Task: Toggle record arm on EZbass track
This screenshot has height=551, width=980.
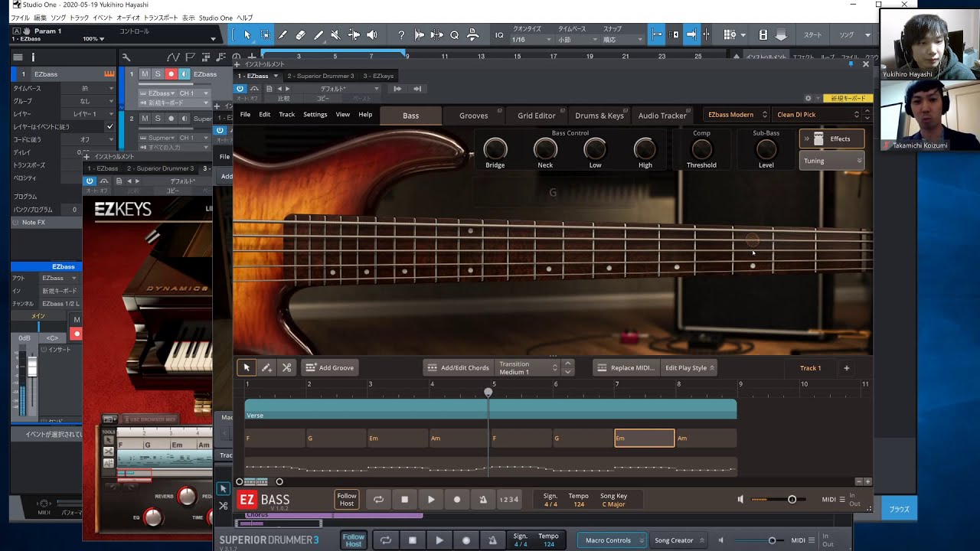Action: pos(171,74)
